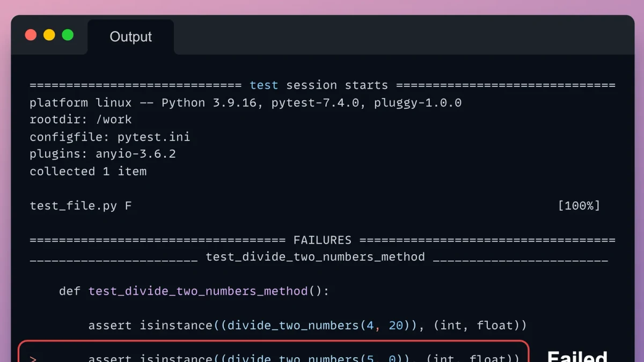Screen dimensions: 644x362
Task: Click the yellow minimize window dot
Action: pos(49,35)
